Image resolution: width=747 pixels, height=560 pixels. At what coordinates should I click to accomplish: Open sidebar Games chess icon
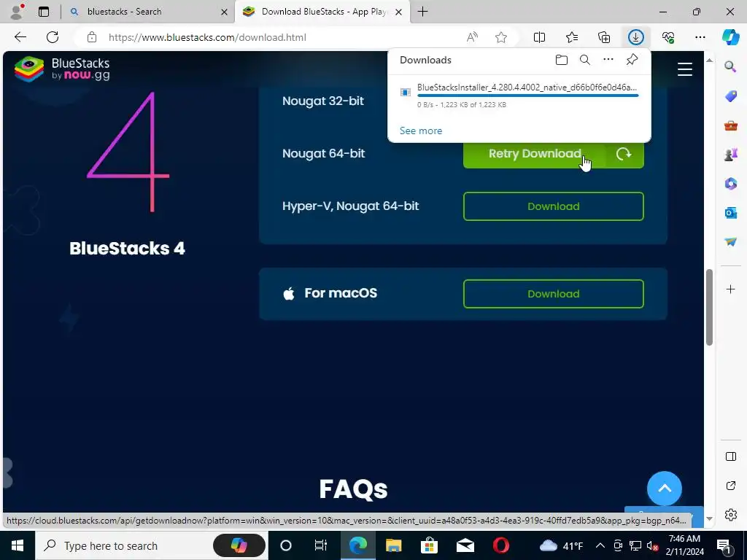click(x=730, y=155)
